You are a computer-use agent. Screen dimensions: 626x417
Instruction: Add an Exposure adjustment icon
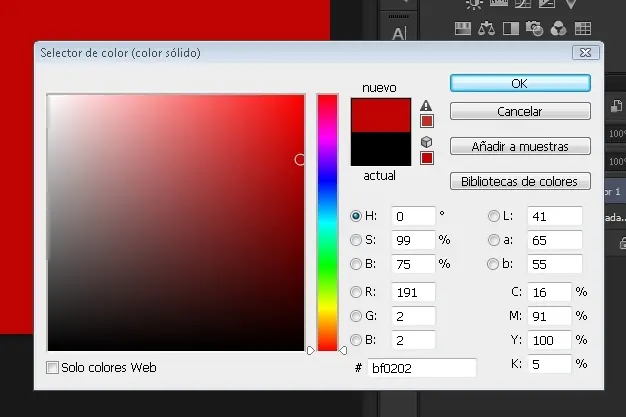pos(547,3)
